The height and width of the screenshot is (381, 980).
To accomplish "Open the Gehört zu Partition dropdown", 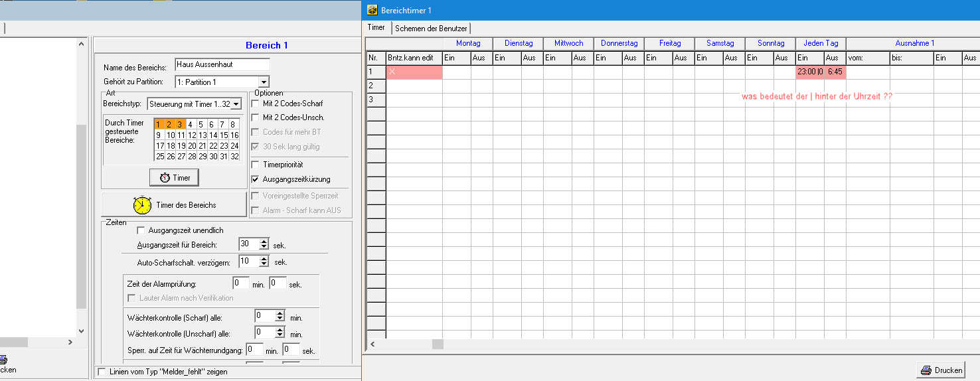I will (264, 82).
